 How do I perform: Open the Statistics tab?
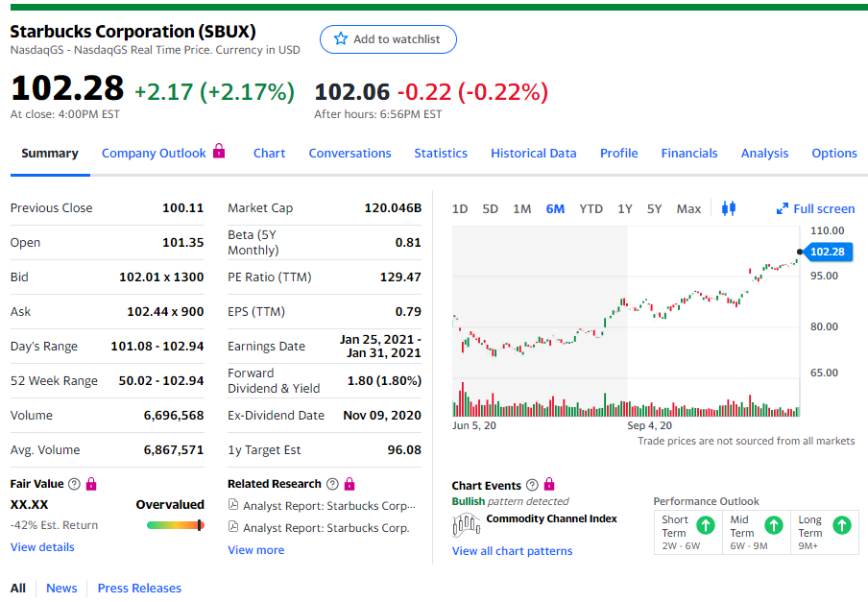coord(441,153)
